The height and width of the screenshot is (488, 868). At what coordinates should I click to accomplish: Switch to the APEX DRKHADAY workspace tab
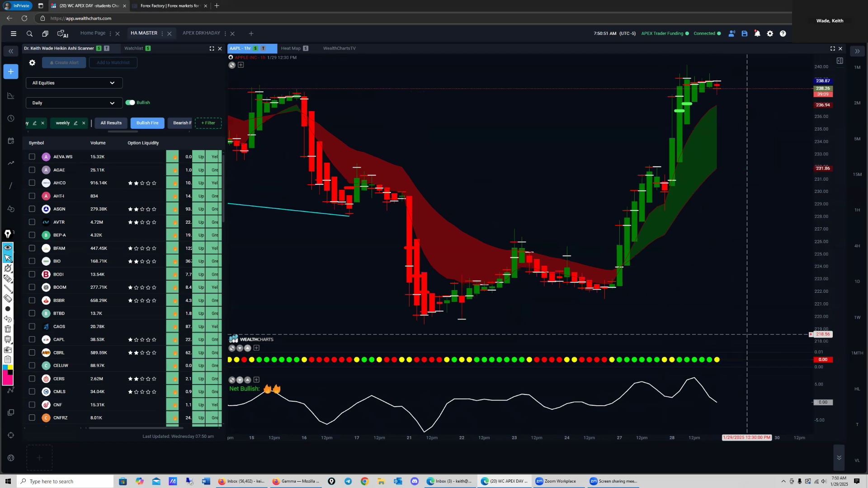(201, 33)
